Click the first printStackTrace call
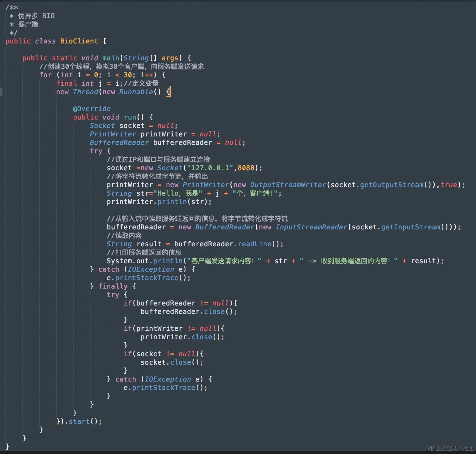The height and width of the screenshot is (454, 476). click(147, 278)
